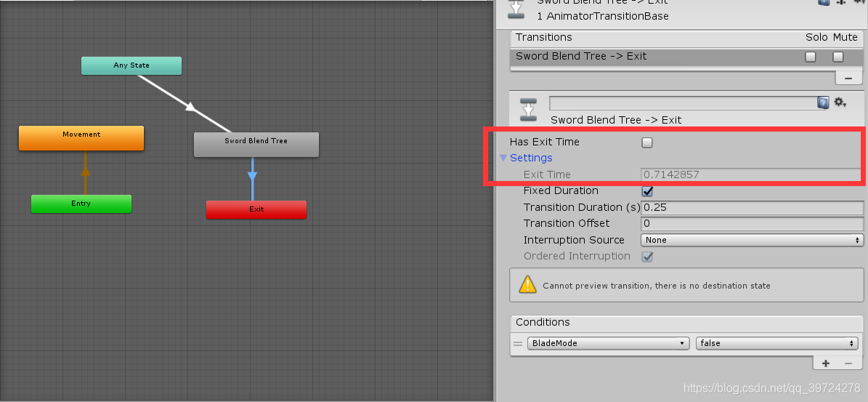Click the Transition Duration (s) label
This screenshot has width=868, height=402.
(582, 207)
